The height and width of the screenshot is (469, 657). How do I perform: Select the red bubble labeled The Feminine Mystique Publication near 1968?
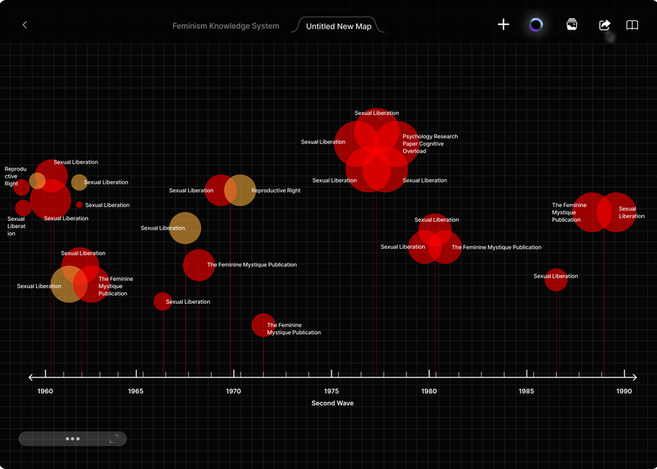click(199, 265)
